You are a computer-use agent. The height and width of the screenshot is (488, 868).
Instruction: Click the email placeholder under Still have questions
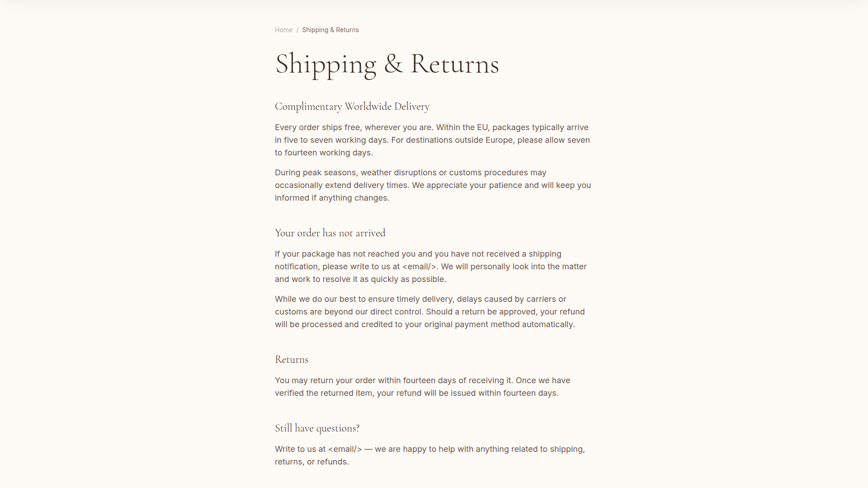click(x=345, y=449)
